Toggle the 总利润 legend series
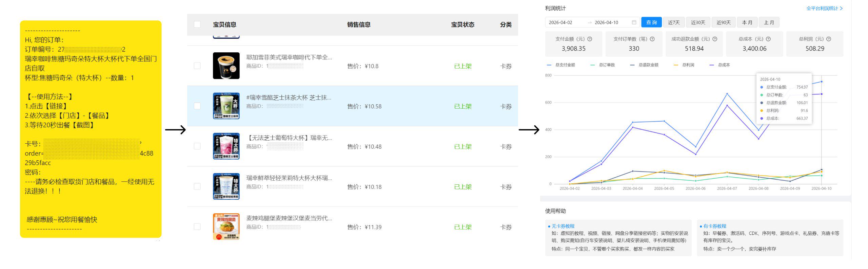 pos(684,65)
